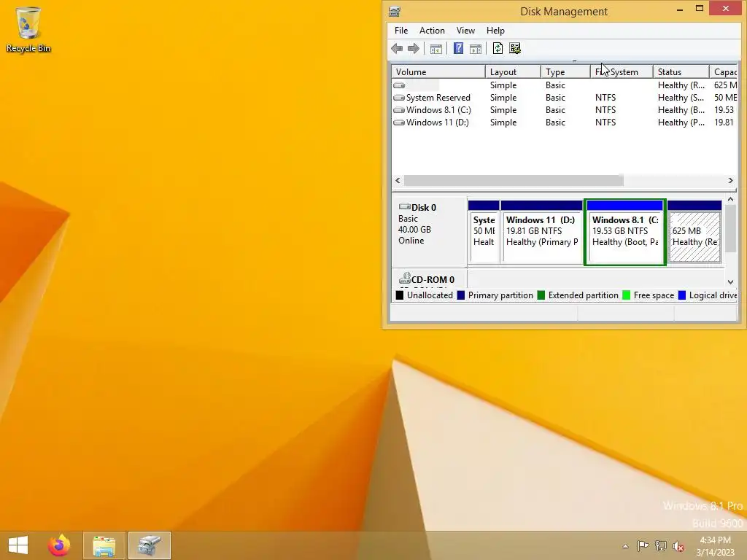
Task: Open the Recycle Bin desktop icon
Action: point(28,29)
